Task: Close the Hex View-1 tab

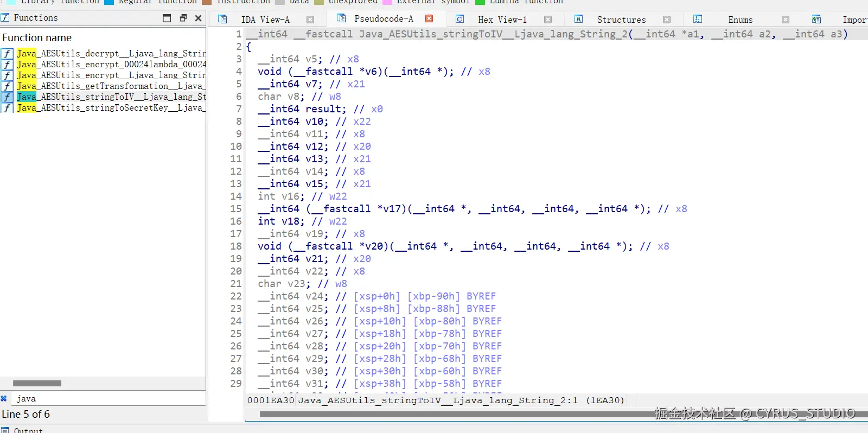Action: pyautogui.click(x=548, y=20)
